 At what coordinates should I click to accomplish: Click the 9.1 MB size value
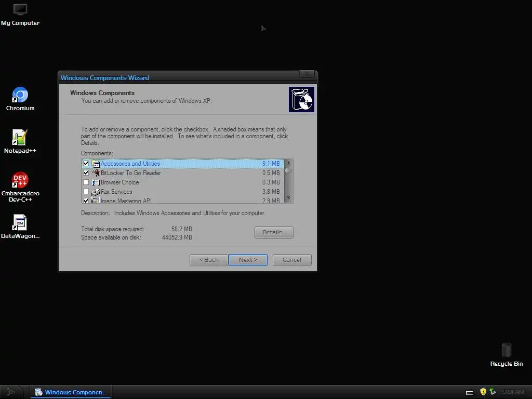point(271,164)
